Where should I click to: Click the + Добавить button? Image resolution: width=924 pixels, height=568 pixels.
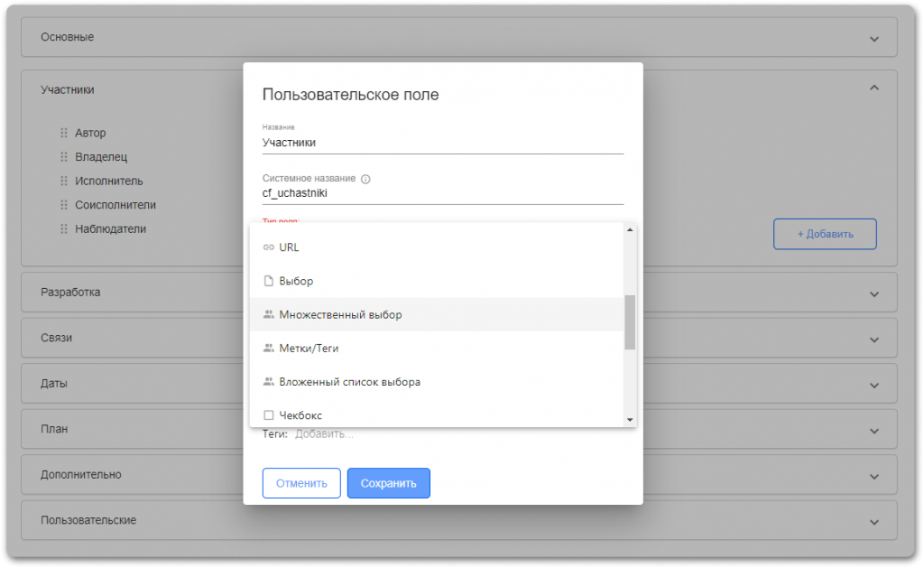[x=825, y=234]
